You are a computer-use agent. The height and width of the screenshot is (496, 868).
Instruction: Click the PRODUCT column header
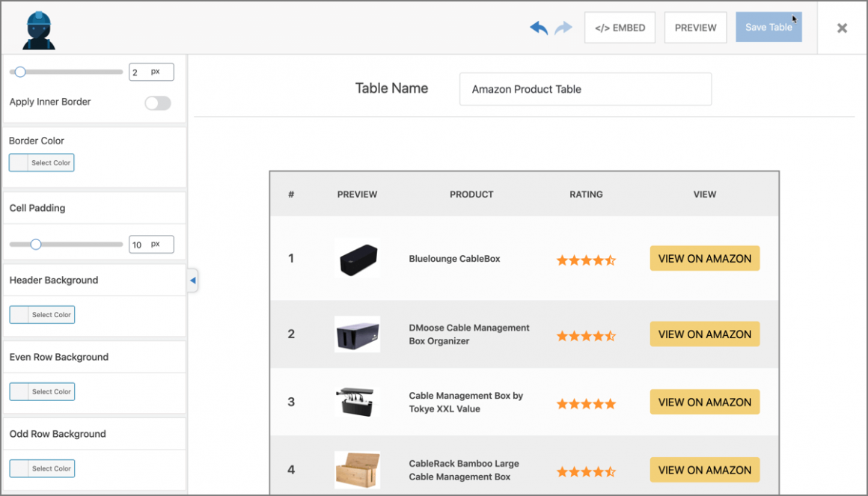[x=471, y=195]
